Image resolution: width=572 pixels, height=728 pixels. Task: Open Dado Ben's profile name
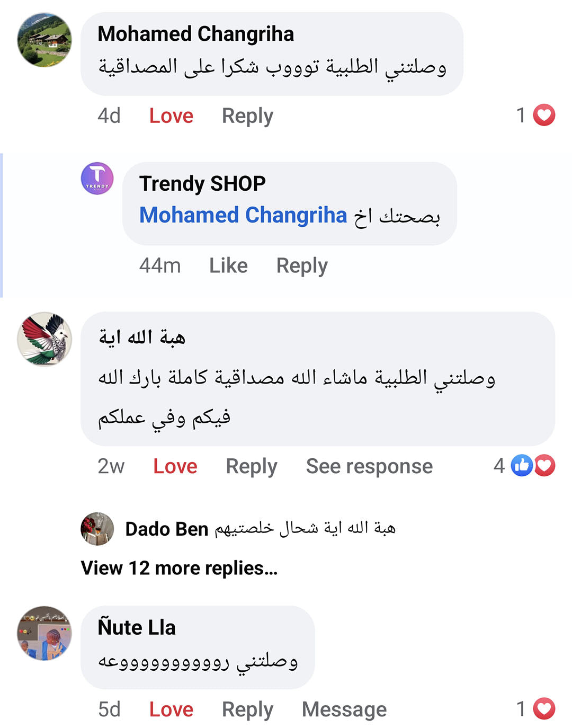coord(166,529)
